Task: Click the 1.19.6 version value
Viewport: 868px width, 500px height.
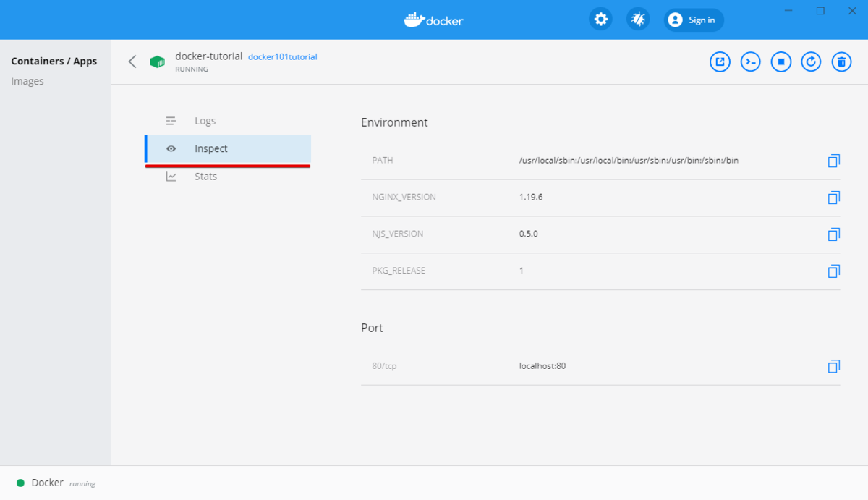Action: click(531, 197)
